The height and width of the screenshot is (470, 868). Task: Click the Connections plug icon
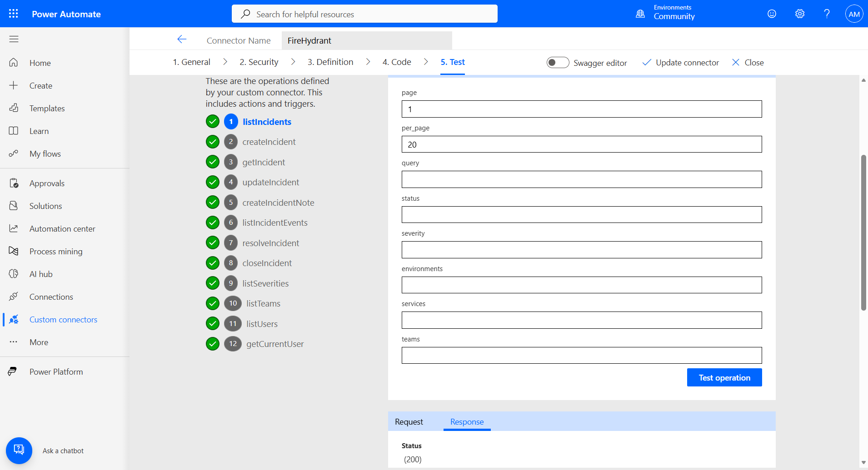pyautogui.click(x=14, y=297)
